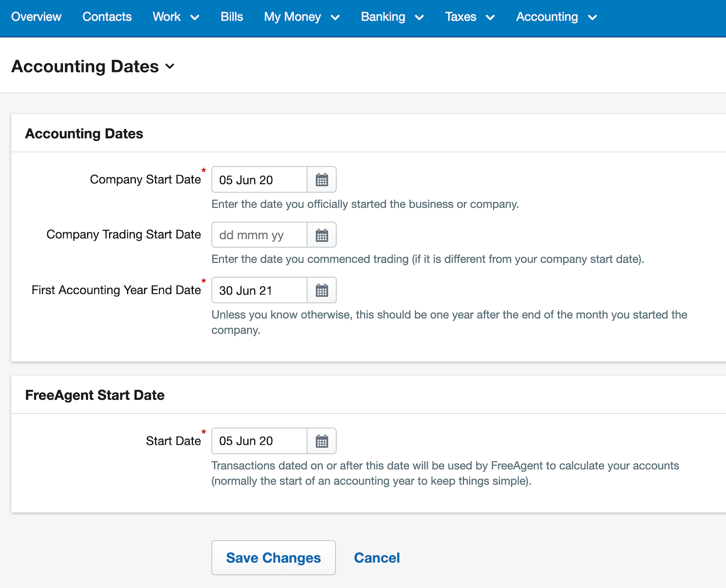Open calendar picker for Company Trading Start Date

tap(322, 235)
